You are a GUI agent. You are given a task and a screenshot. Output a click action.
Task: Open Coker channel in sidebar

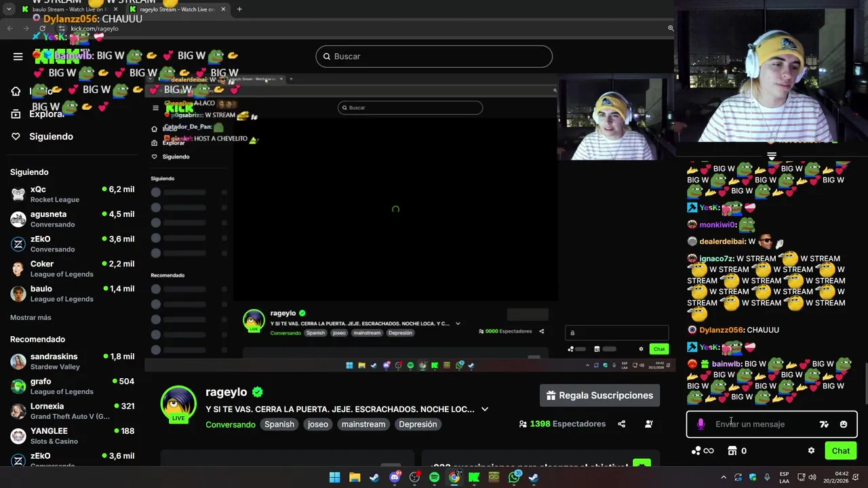pyautogui.click(x=73, y=268)
